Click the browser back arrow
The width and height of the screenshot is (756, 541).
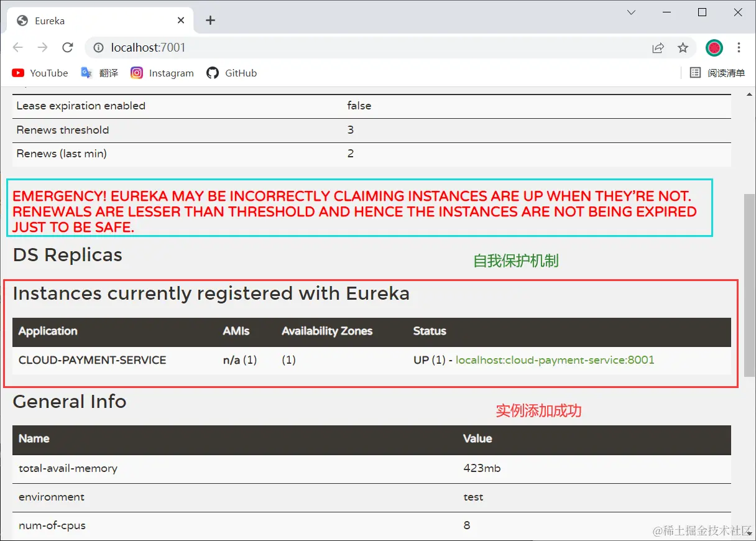(x=17, y=47)
